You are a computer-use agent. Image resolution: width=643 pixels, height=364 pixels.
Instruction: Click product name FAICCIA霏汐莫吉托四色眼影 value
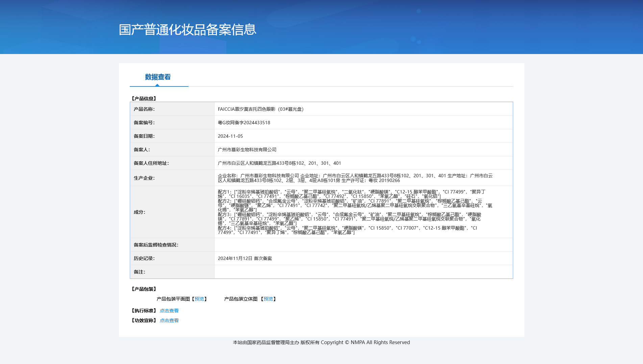[261, 109]
